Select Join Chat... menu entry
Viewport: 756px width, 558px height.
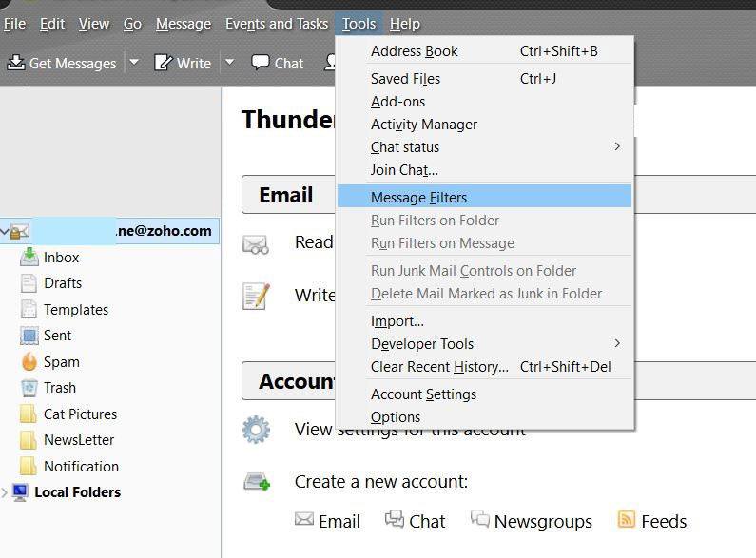(485, 170)
